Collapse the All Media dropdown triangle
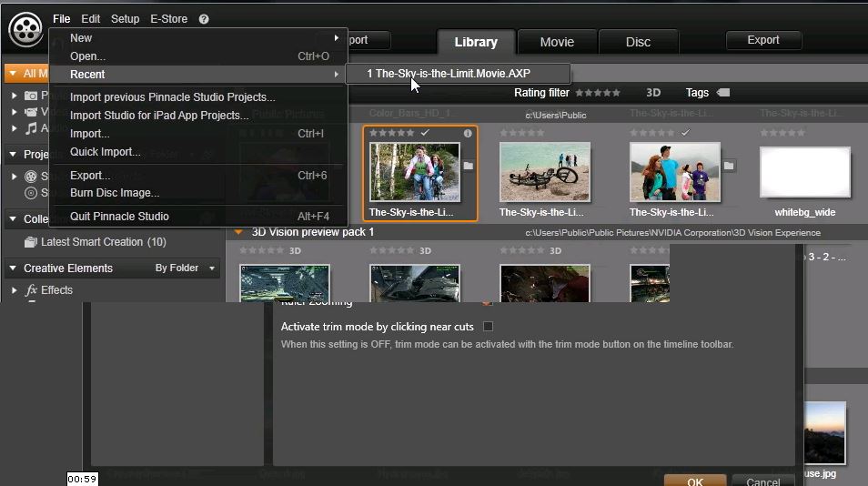 point(14,73)
